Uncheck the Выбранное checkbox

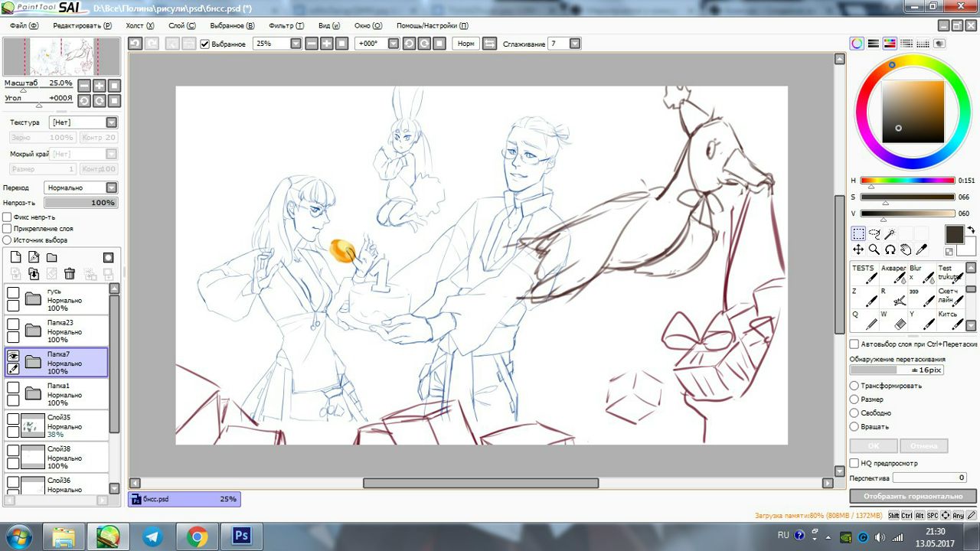(204, 44)
